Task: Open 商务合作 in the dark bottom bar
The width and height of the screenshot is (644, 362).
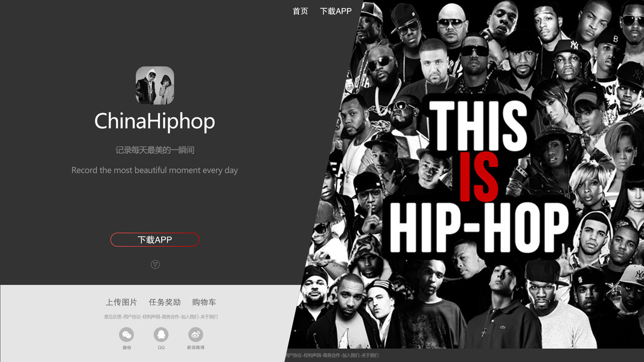Action: 331,355
